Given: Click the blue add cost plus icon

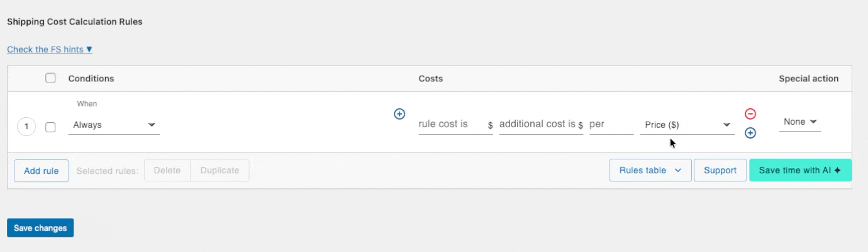Looking at the screenshot, I should click(x=750, y=133).
